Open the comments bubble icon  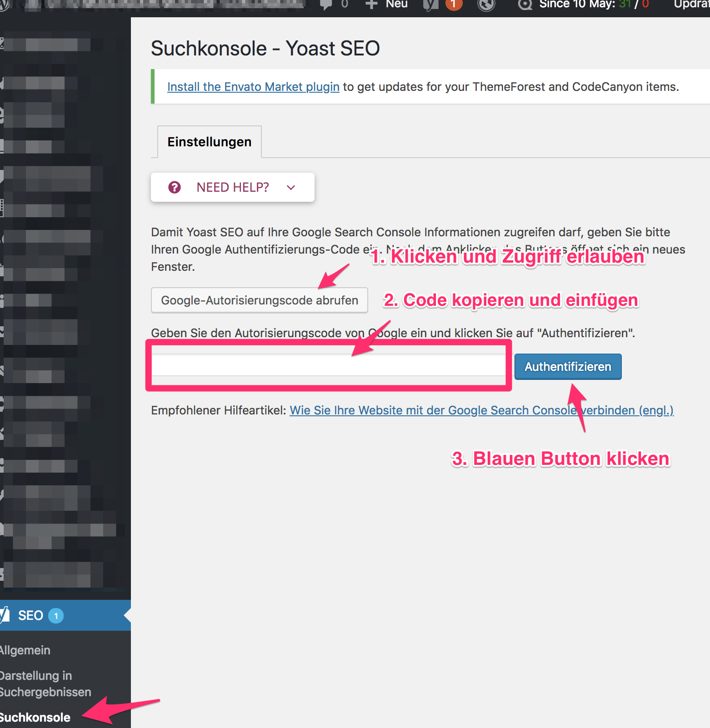326,5
